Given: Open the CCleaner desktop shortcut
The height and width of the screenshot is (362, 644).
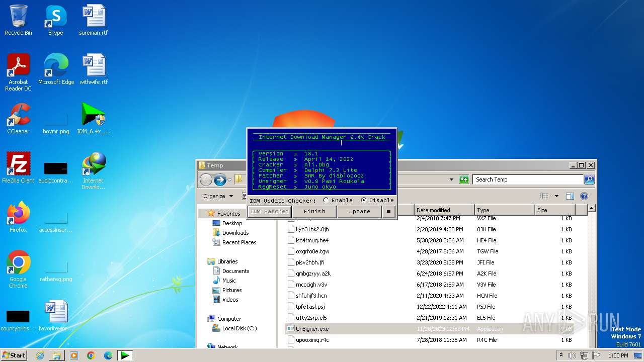Looking at the screenshot, I should [x=18, y=119].
